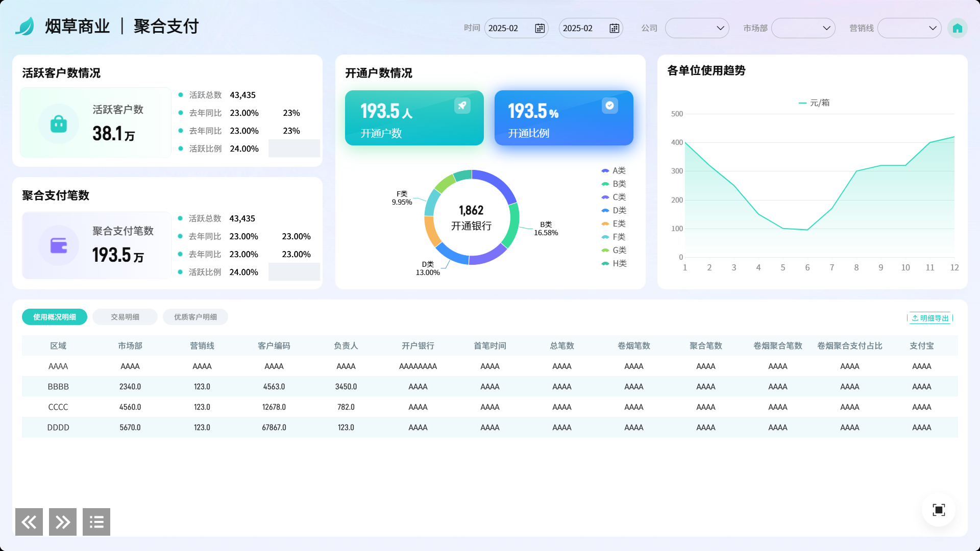The image size is (980, 551).
Task: Expand the 市场部 dropdown
Action: click(803, 28)
